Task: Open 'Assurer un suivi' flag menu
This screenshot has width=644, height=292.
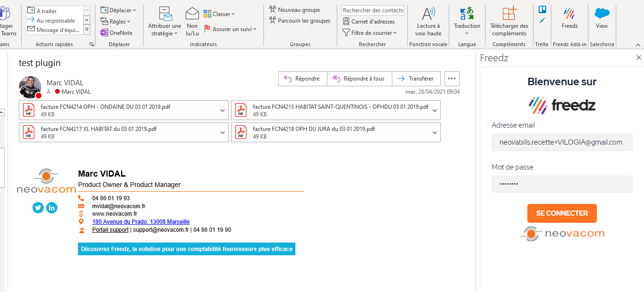Action: (x=230, y=29)
